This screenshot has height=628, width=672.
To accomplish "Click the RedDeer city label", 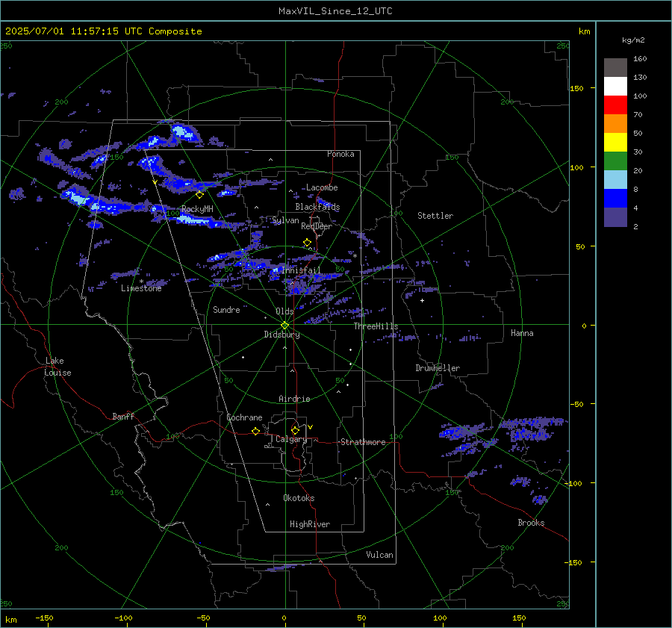I will point(317,226).
